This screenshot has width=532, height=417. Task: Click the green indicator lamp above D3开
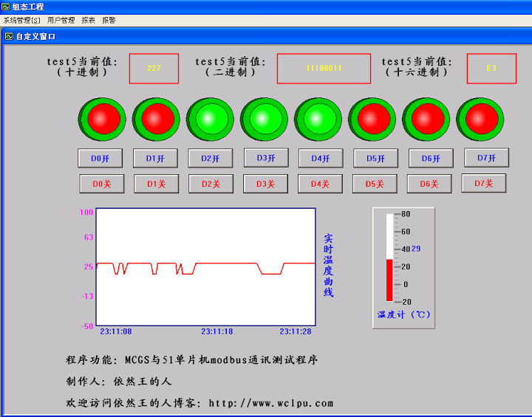coord(264,120)
